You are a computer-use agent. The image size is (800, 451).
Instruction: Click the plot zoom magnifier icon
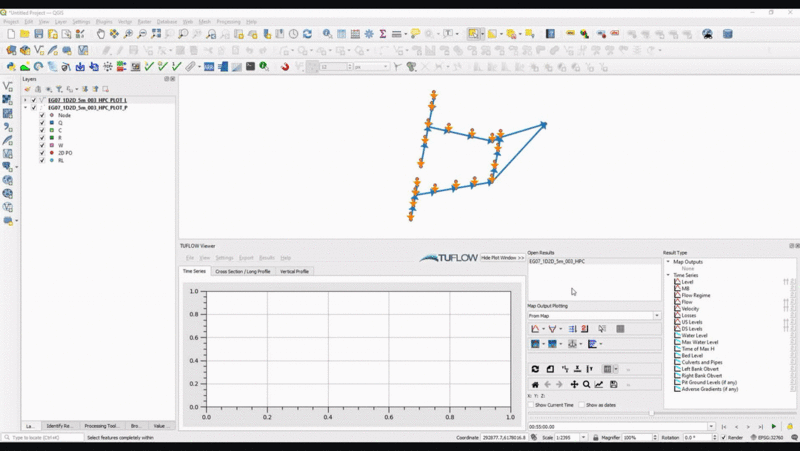586,384
